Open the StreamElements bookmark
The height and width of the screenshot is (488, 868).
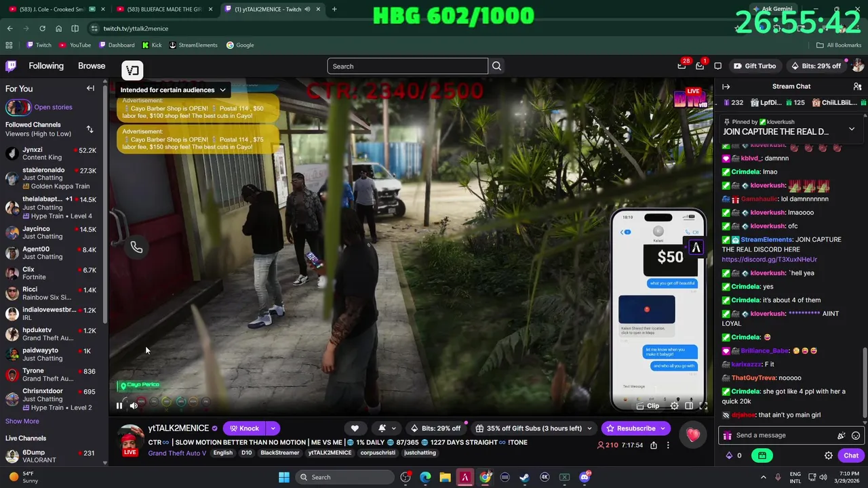point(193,45)
